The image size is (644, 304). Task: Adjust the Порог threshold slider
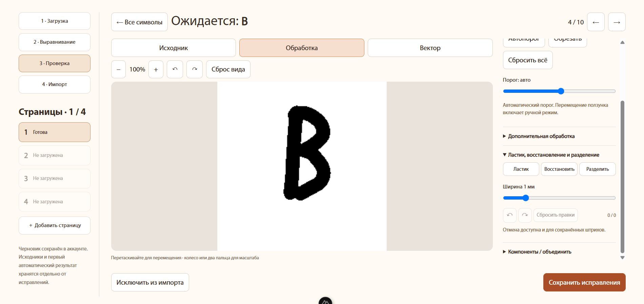pos(559,91)
